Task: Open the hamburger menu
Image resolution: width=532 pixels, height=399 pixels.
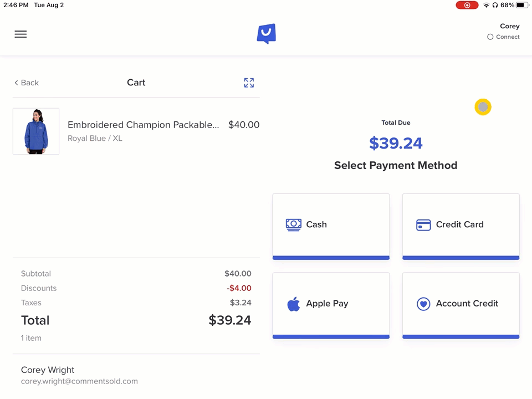Action: (21, 34)
